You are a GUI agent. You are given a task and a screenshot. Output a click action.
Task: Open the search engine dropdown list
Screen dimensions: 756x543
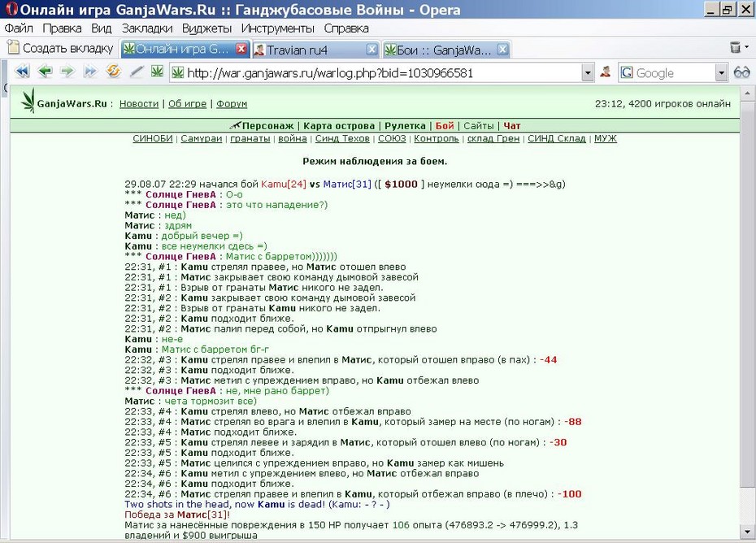[x=721, y=73]
